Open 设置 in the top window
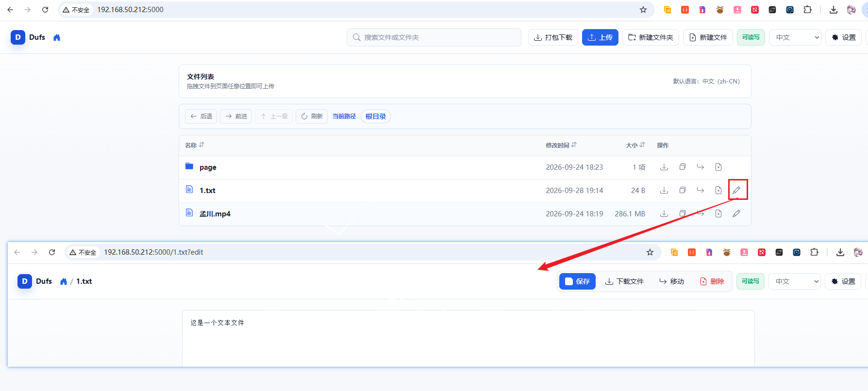 click(x=844, y=37)
